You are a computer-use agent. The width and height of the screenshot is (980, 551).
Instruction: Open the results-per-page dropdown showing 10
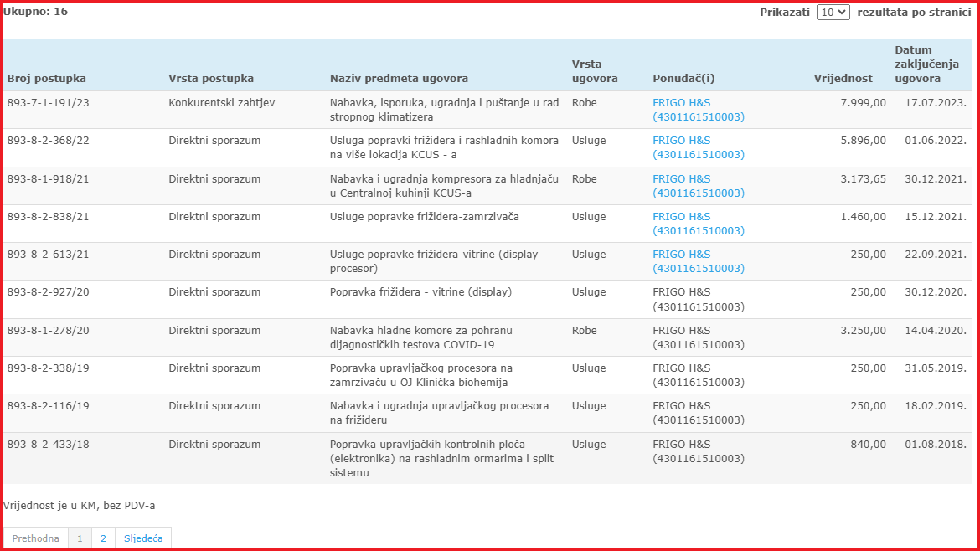point(833,12)
